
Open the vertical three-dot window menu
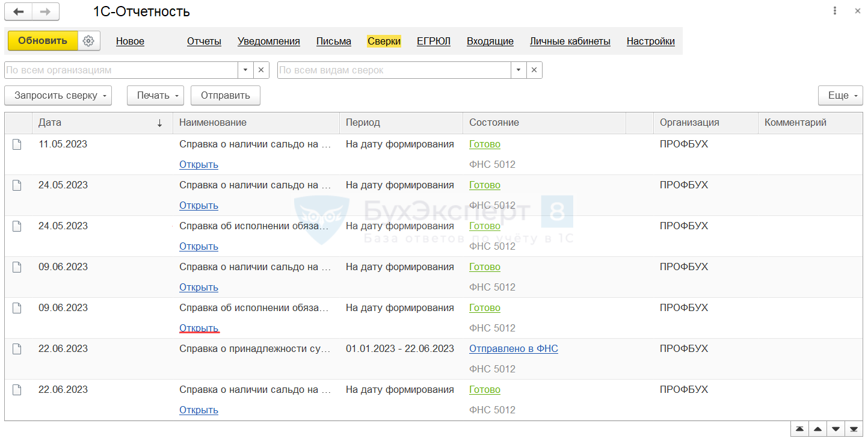tap(835, 11)
